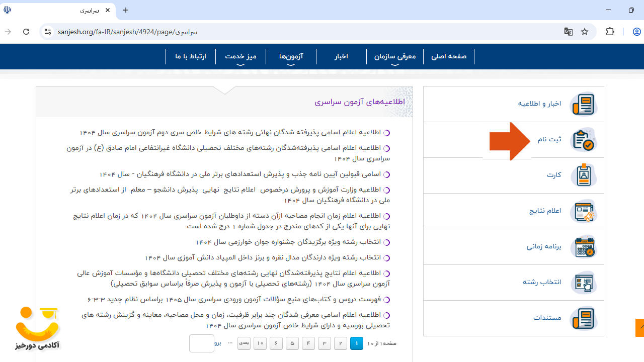Screen dimensions: 644x362
Task: Open the اخبار menu item
Action: click(341, 56)
